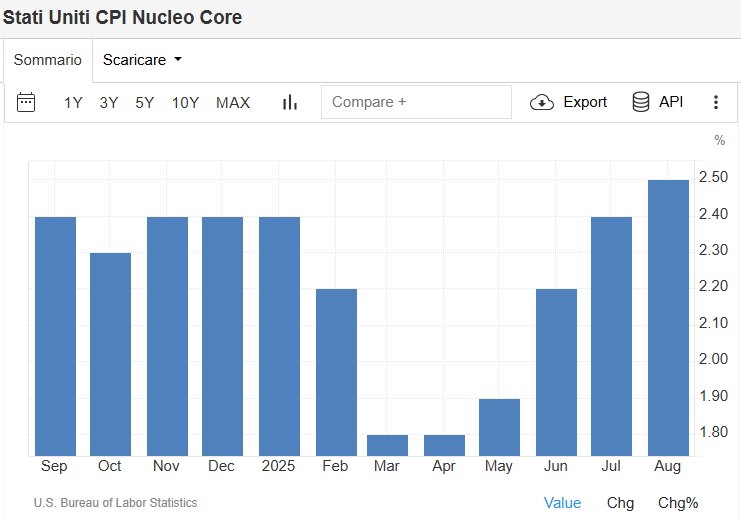Select the 5Y time range
The width and height of the screenshot is (741, 522).
click(x=145, y=103)
